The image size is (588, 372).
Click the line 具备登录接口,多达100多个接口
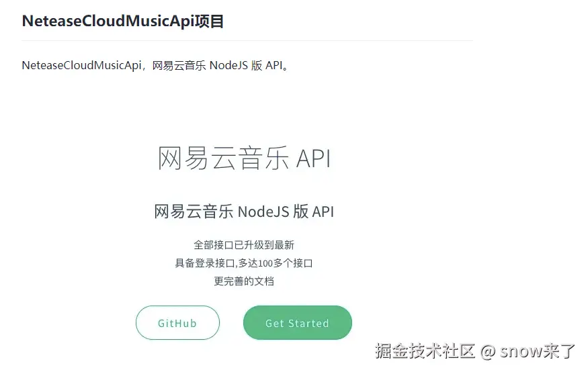pos(244,263)
